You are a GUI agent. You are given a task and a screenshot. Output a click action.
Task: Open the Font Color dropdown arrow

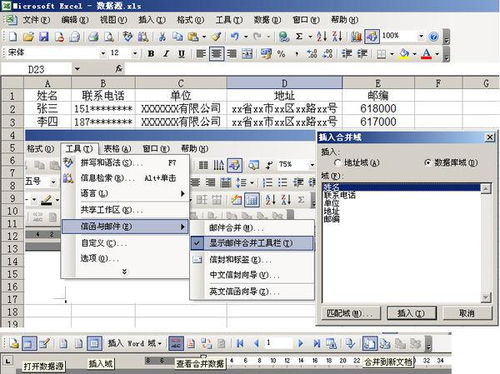pos(437,54)
